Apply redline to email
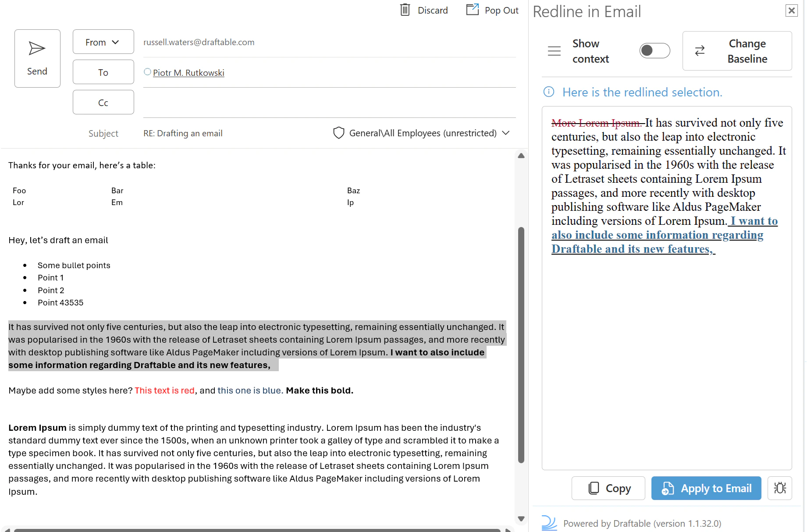807x532 pixels. [706, 488]
